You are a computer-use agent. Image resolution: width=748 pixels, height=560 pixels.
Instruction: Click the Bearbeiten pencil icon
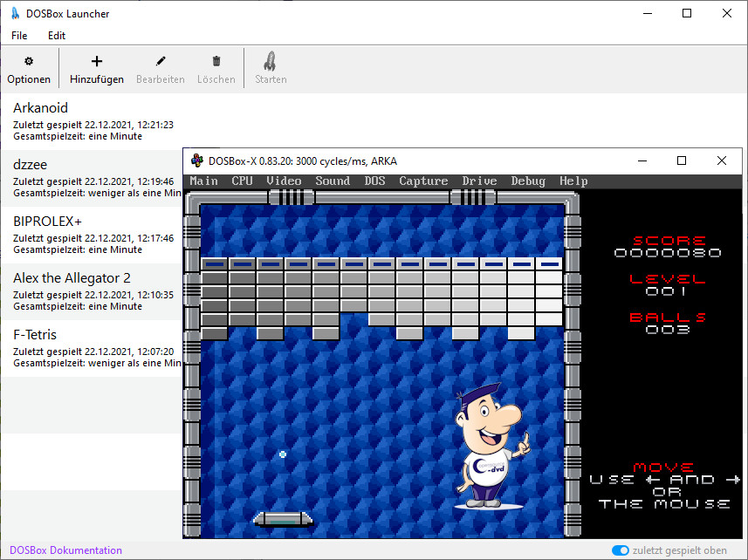click(x=161, y=61)
